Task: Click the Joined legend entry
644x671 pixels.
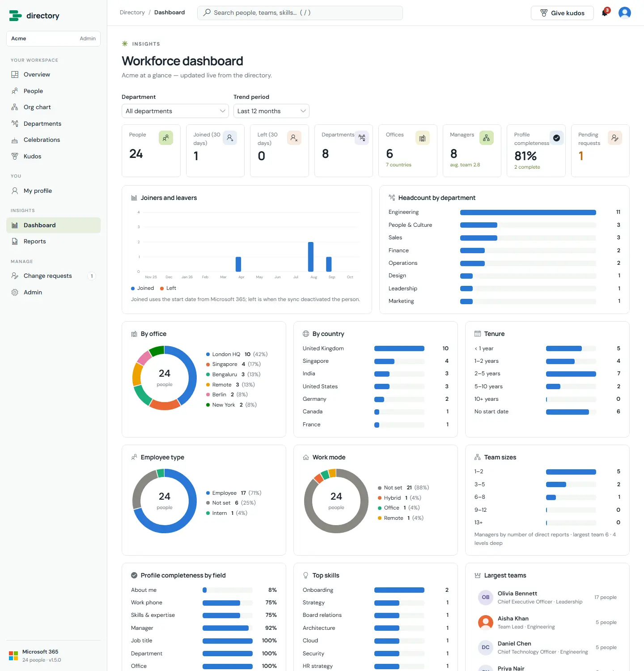Action: point(143,288)
